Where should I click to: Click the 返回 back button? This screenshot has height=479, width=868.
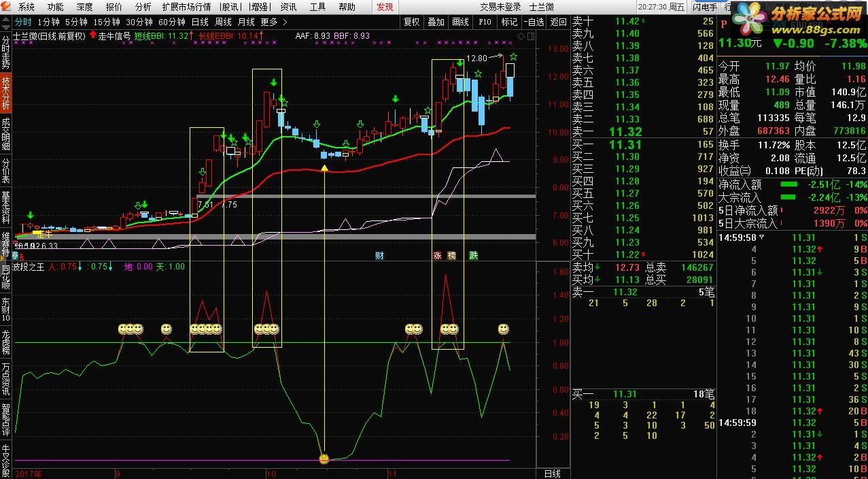pos(558,22)
